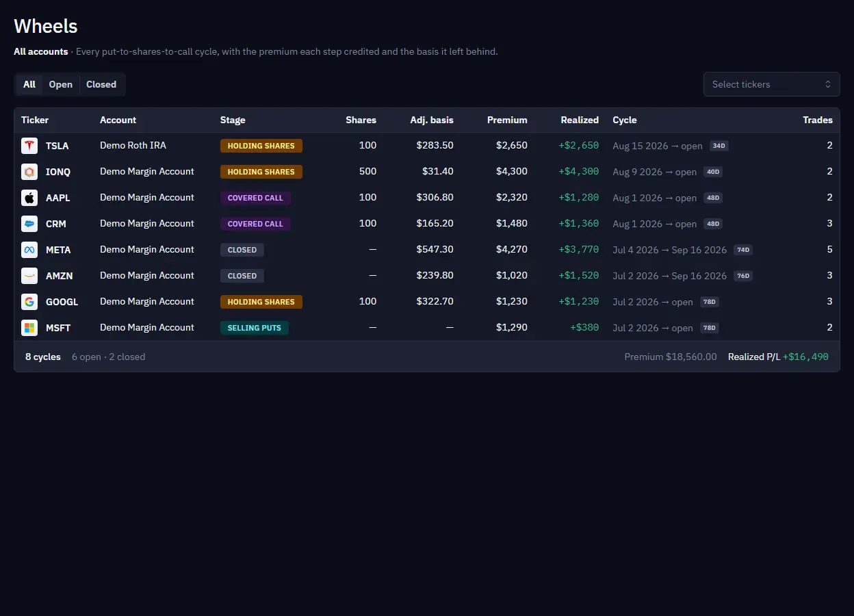Screen dimensions: 854x616
Task: Click the 40D duration badge for IONQ
Action: [x=713, y=172]
